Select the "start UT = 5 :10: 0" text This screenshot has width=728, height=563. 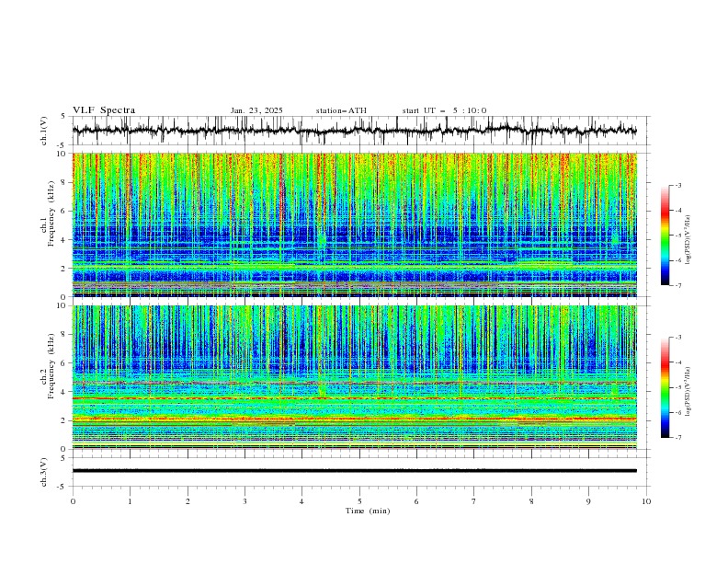(444, 110)
